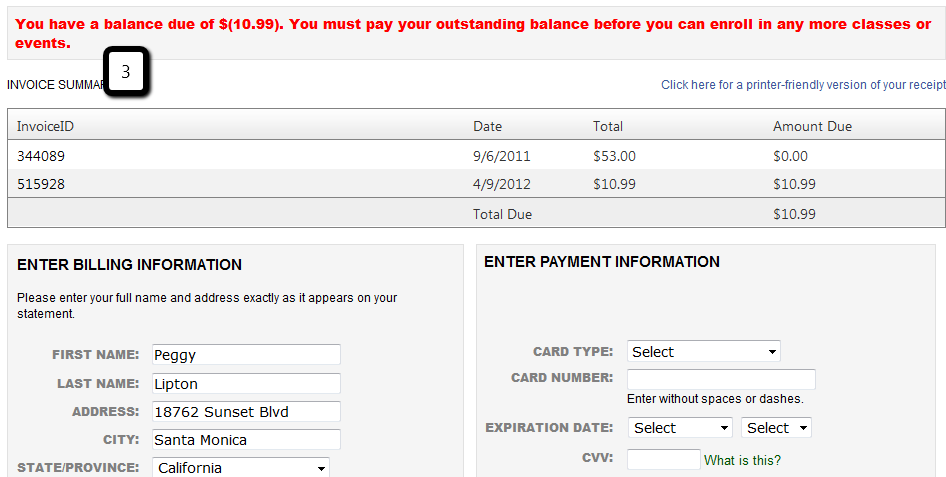
Task: Open the printer-friendly receipt link
Action: click(803, 85)
